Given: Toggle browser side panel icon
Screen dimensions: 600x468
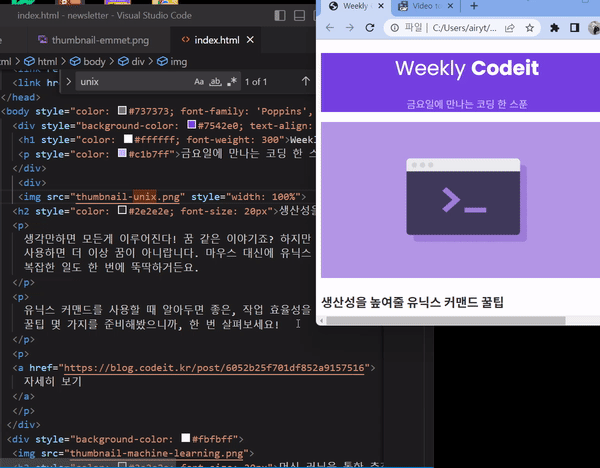Looking at the screenshot, I should pos(574,28).
